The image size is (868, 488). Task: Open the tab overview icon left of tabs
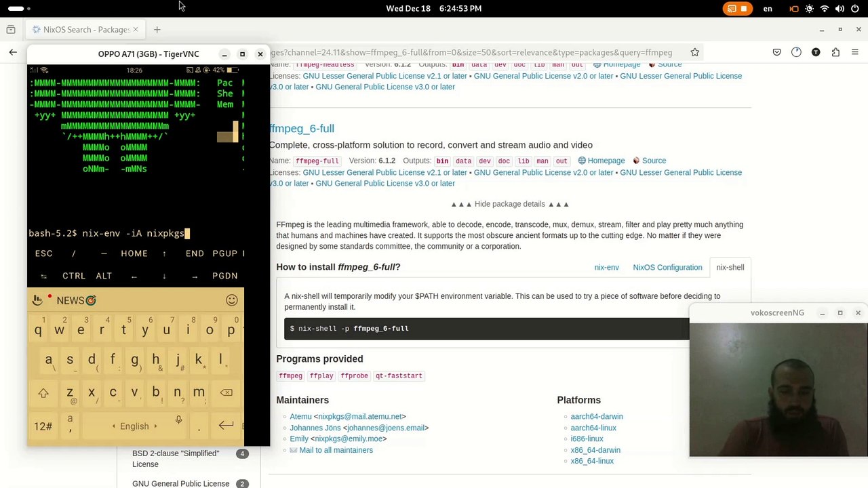pos(11,30)
